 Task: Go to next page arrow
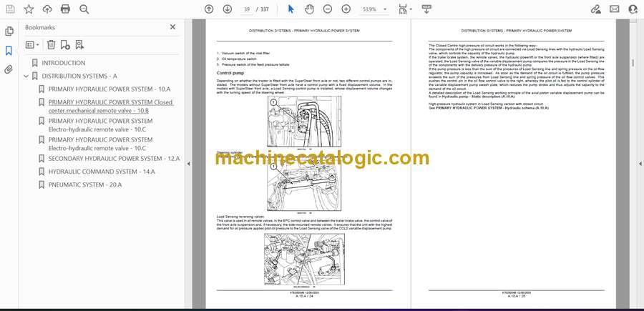[x=227, y=9]
